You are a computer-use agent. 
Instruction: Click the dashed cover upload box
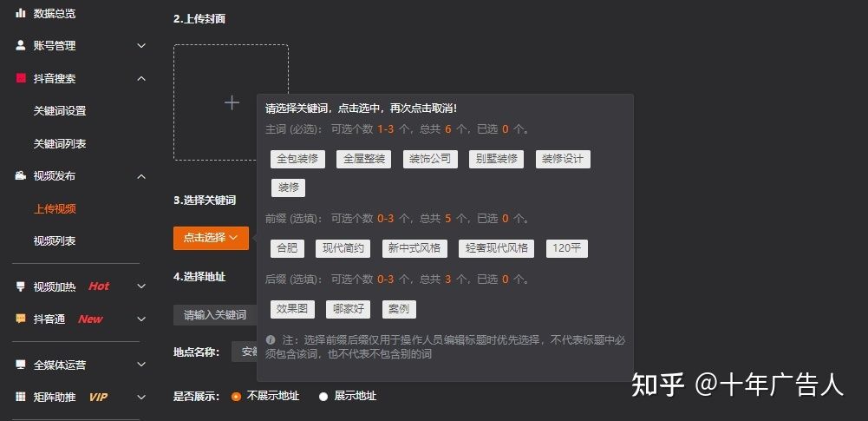tap(231, 102)
